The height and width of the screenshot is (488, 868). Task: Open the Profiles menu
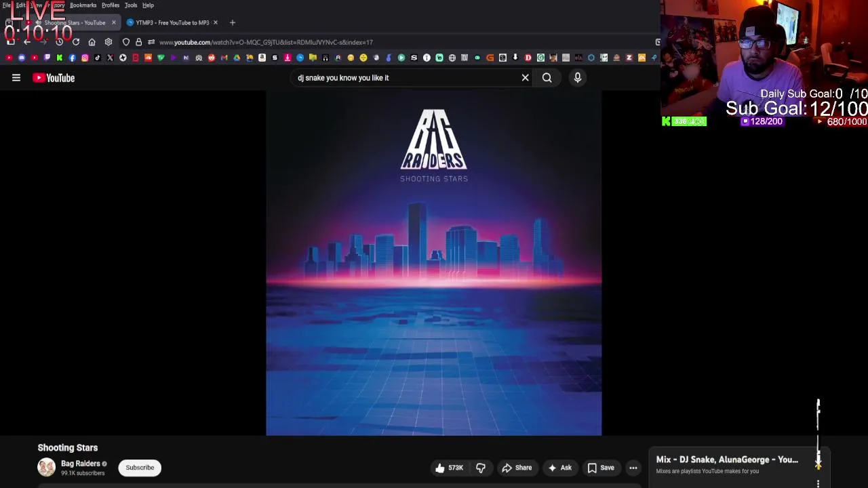(x=111, y=5)
